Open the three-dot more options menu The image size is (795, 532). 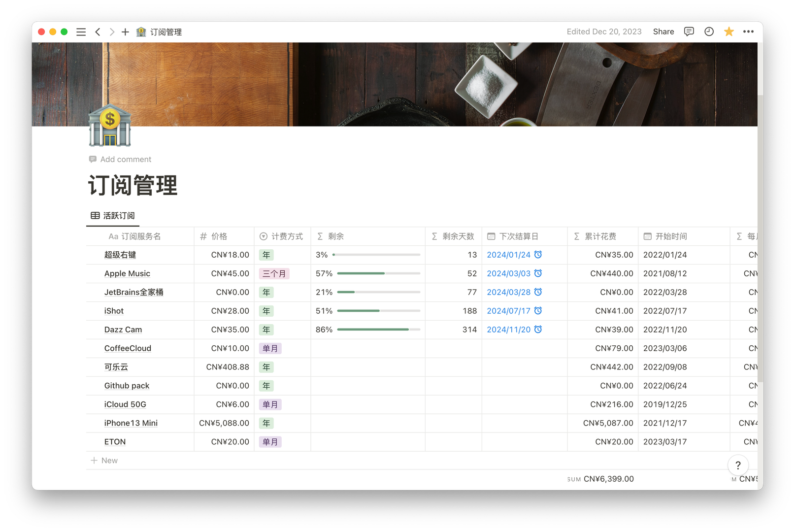[x=748, y=32]
